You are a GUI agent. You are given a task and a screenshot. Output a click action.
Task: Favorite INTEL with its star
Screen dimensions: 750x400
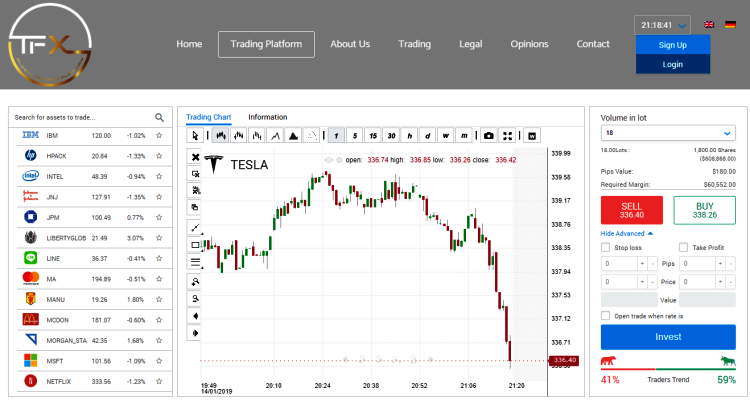coord(159,177)
